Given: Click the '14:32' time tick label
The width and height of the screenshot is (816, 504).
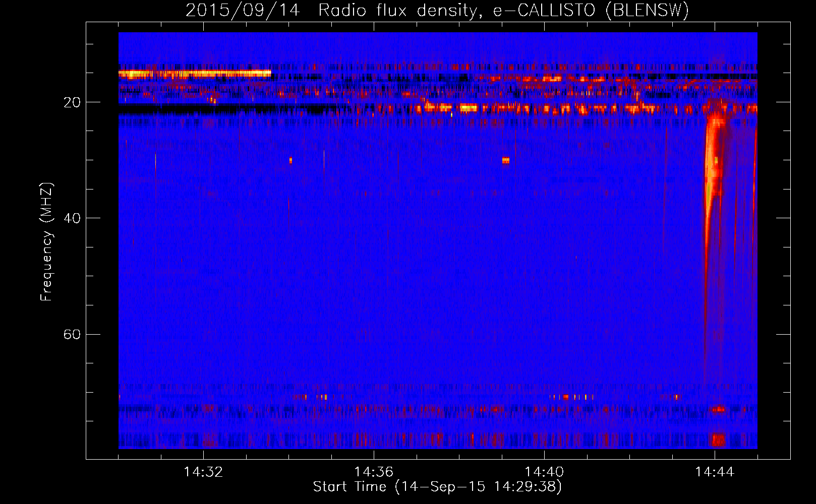Looking at the screenshot, I should 203,472.
